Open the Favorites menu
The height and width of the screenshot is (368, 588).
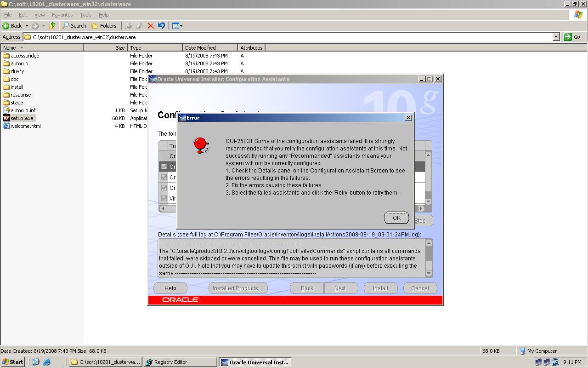coord(62,15)
